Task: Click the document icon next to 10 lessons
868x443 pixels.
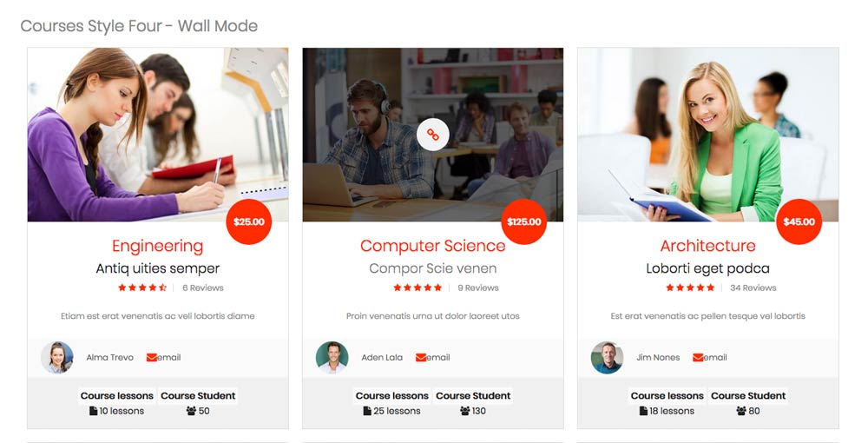Action: 93,411
